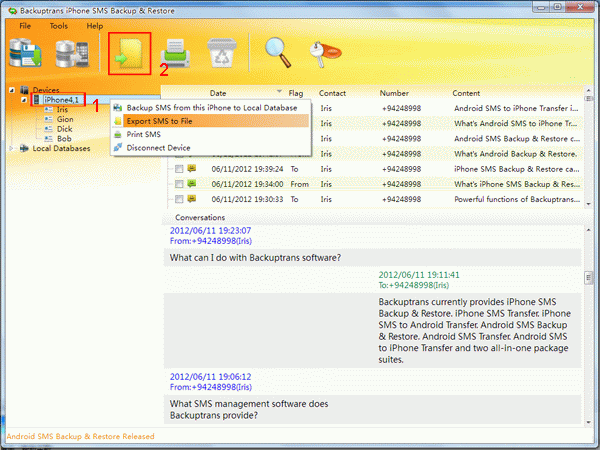Click the conversation pane scrollbar thumb
Screen dimensions: 600x450
(x=589, y=277)
